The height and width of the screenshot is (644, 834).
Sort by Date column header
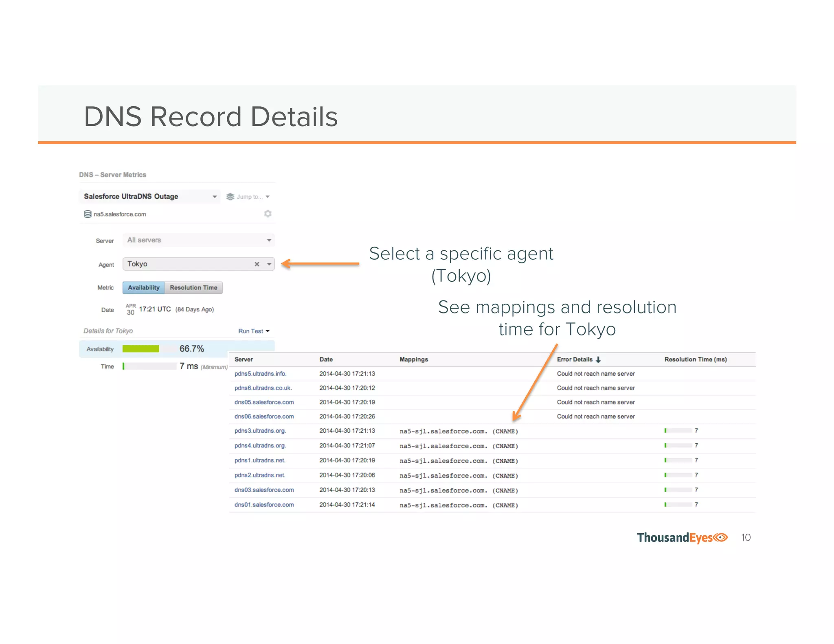point(326,359)
